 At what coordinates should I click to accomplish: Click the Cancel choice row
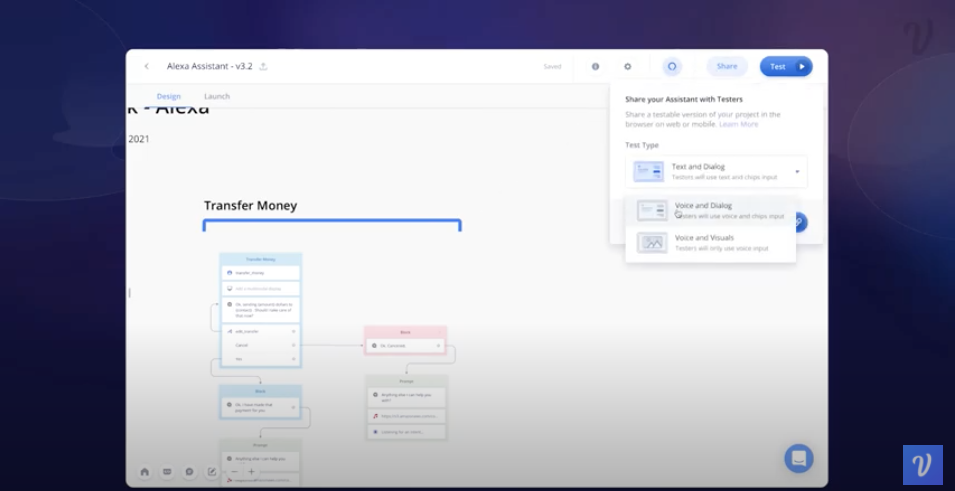point(261,345)
